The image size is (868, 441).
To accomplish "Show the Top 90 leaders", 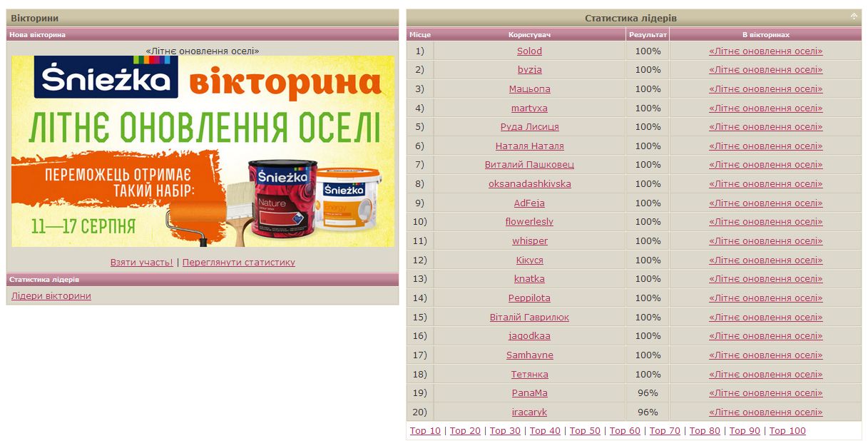I will [745, 430].
